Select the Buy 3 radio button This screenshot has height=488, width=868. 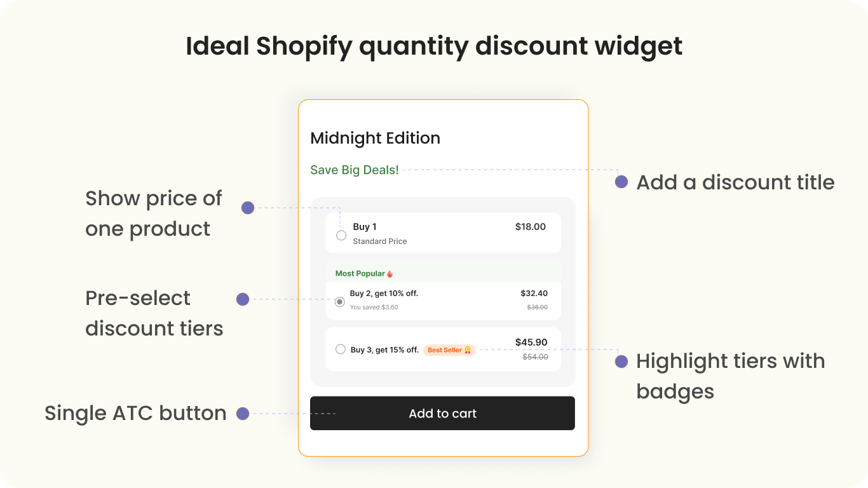tap(341, 349)
